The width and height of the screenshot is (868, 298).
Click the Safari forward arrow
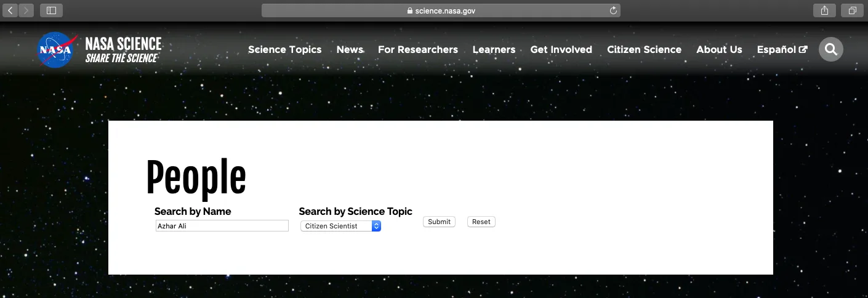tap(26, 10)
